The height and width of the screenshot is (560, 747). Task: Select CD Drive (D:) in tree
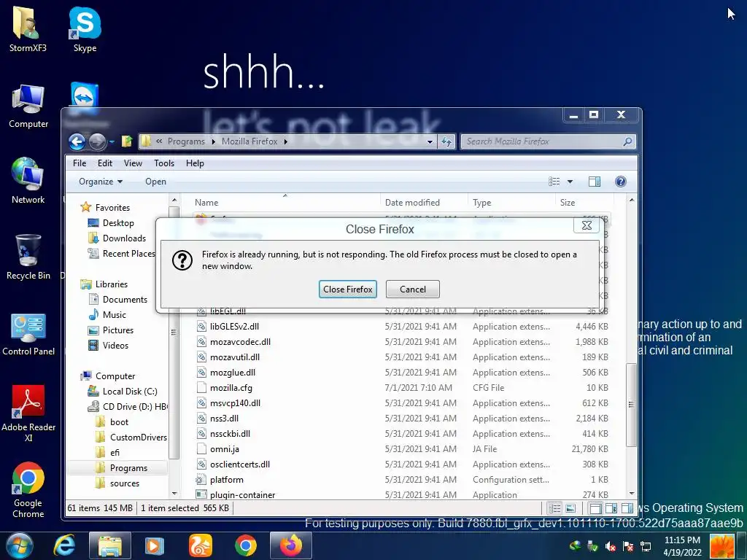coord(134,406)
